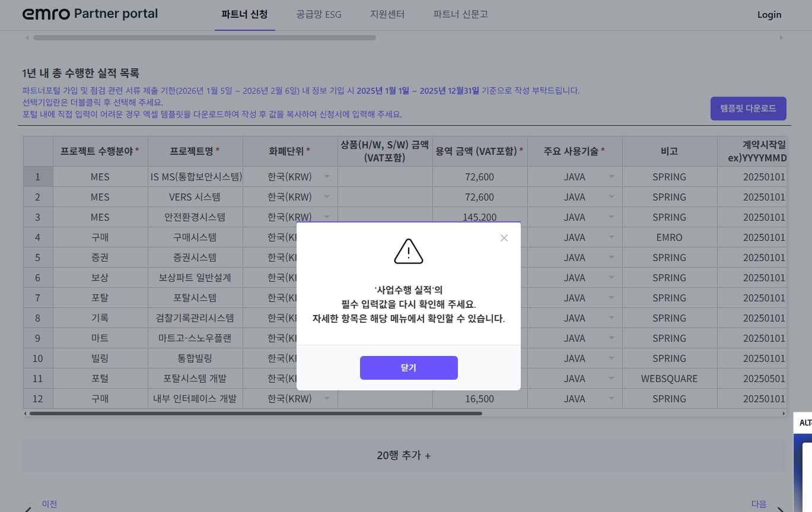Click the EMRO Partner portal logo
The height and width of the screenshot is (512, 812).
coord(89,14)
